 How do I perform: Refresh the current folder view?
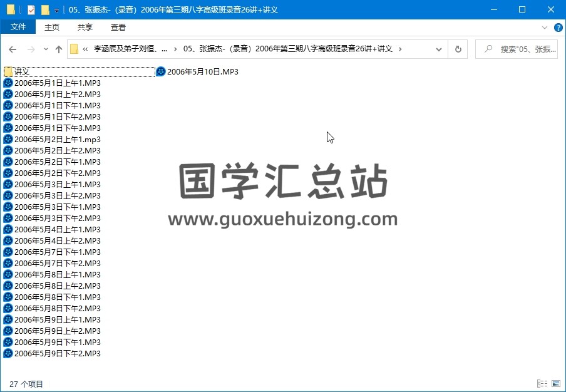458,49
